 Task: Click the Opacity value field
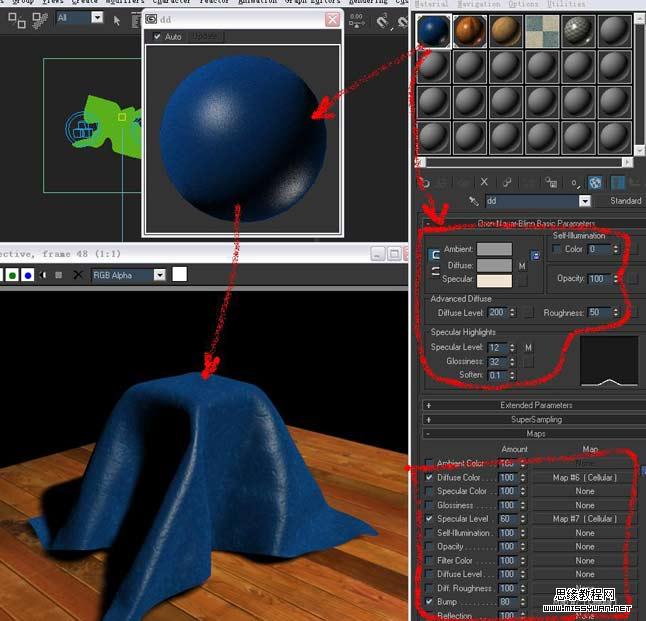coord(599,279)
